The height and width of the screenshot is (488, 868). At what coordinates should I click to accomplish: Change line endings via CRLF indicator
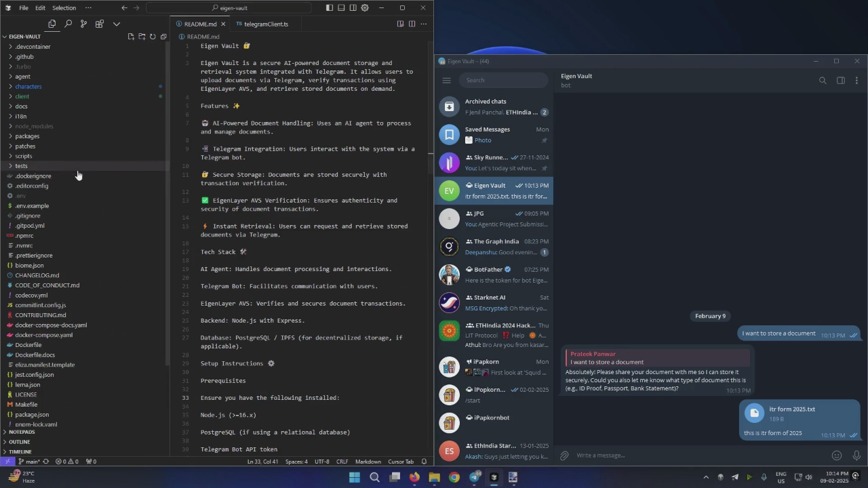tap(342, 462)
